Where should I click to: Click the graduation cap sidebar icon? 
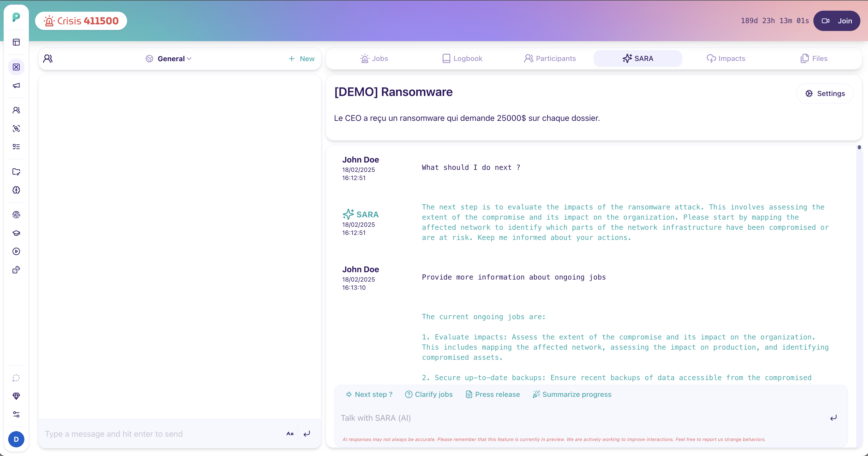tap(16, 233)
